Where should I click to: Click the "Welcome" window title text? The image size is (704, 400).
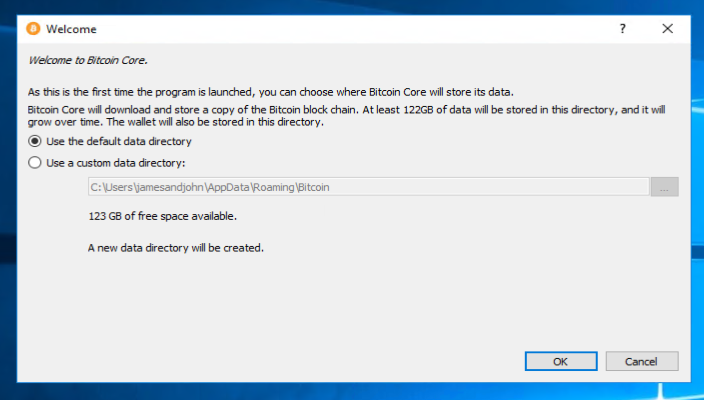72,29
